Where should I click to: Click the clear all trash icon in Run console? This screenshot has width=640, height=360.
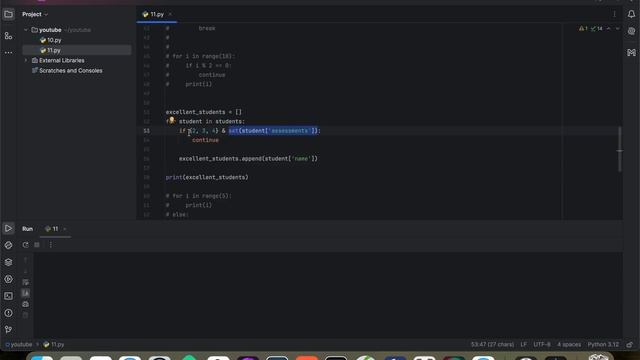tap(25, 315)
